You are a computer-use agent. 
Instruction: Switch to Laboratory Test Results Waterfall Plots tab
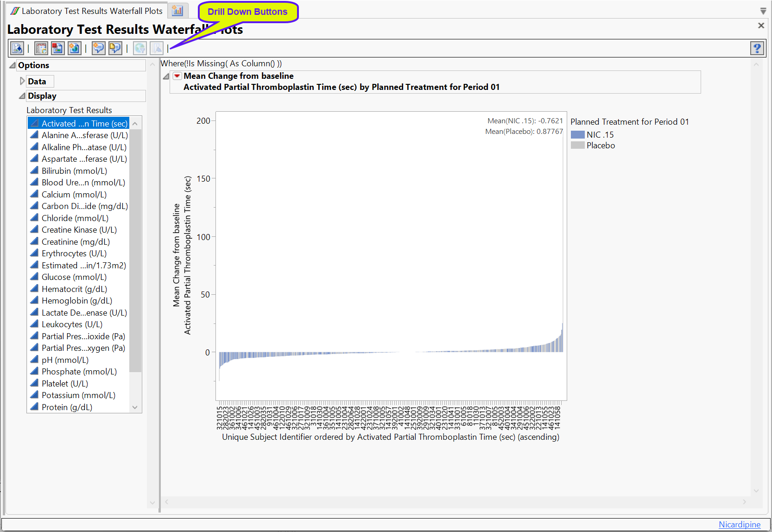point(87,11)
